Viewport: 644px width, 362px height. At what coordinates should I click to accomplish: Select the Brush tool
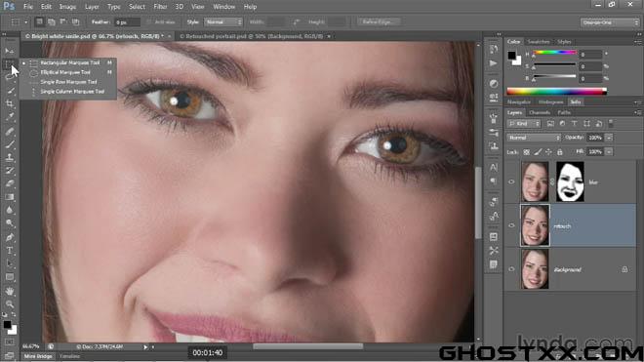10,144
